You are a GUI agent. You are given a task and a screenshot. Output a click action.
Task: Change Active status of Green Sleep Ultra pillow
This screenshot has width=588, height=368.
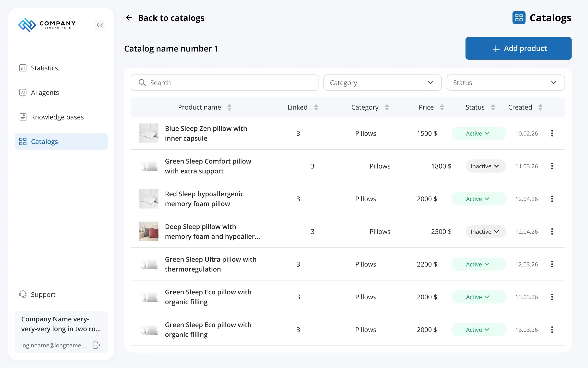point(479,264)
